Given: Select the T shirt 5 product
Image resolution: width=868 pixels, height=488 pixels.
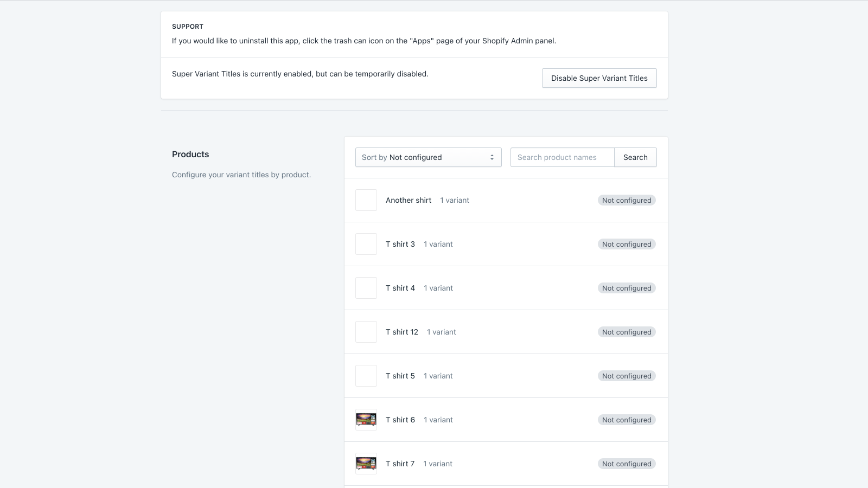Looking at the screenshot, I should 506,376.
